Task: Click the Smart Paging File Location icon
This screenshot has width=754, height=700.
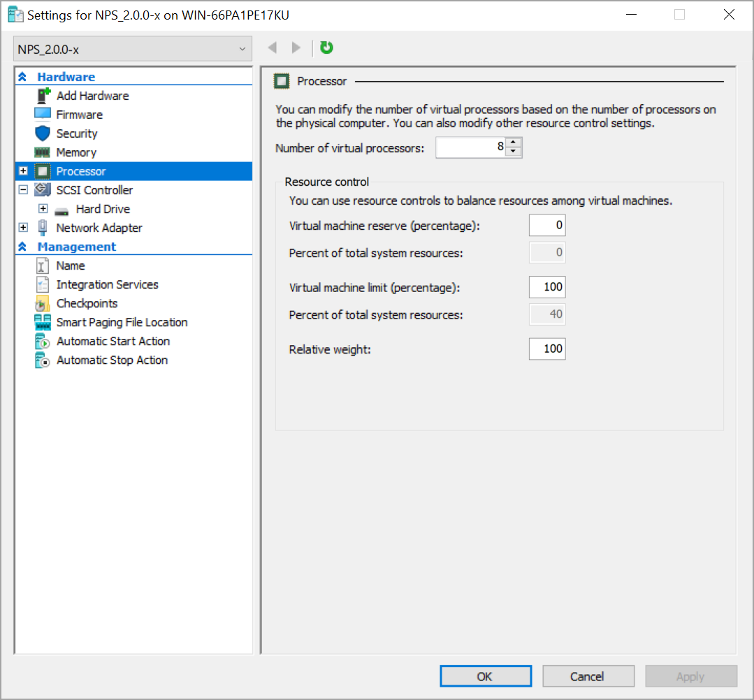Action: (x=43, y=322)
